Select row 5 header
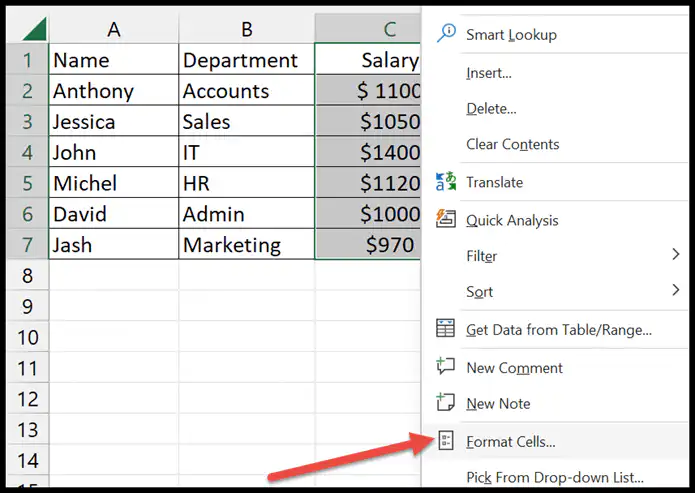The height and width of the screenshot is (493, 695). [27, 182]
